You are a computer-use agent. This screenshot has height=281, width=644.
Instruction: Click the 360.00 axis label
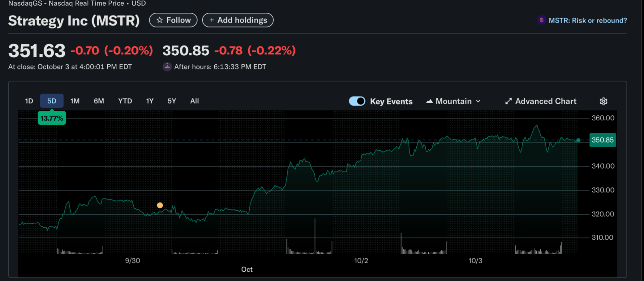pyautogui.click(x=603, y=118)
